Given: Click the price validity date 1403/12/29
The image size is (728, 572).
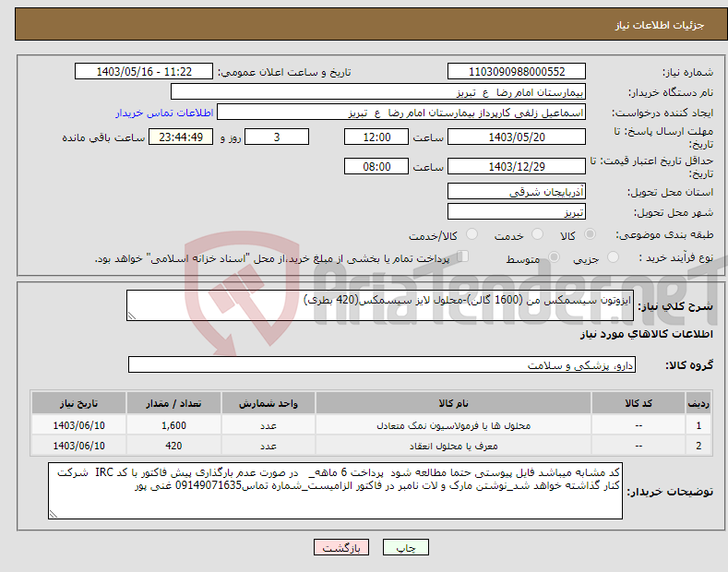Looking at the screenshot, I should click(517, 166).
